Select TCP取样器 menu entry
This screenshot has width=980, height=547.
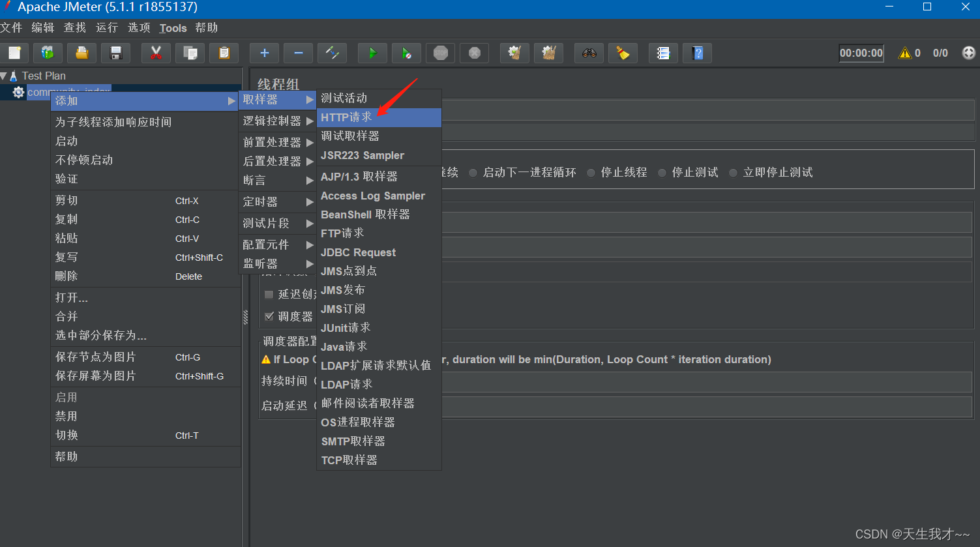click(x=379, y=460)
